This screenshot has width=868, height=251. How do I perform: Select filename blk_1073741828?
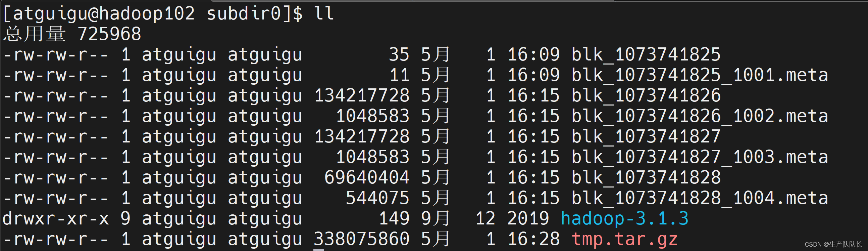click(646, 178)
